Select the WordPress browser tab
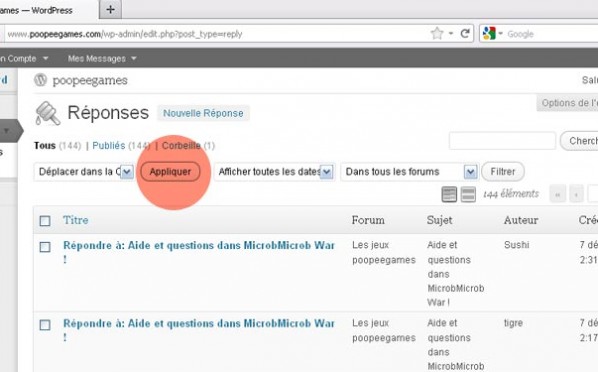The height and width of the screenshot is (372, 598). 48,10
